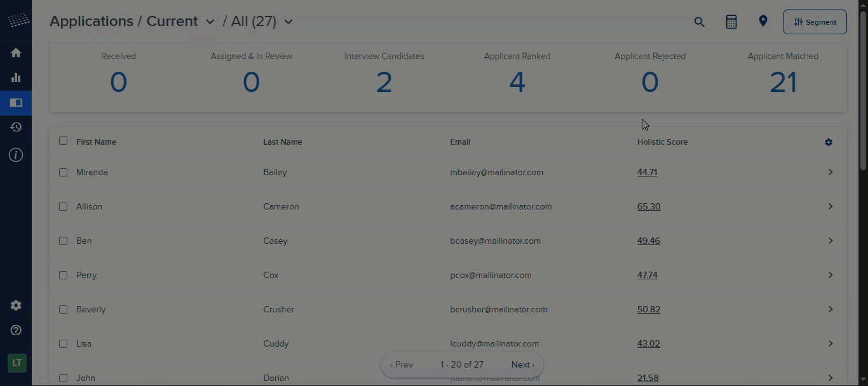Viewport: 868px width, 386px height.
Task: Sort by Last Name column header
Action: [x=282, y=142]
